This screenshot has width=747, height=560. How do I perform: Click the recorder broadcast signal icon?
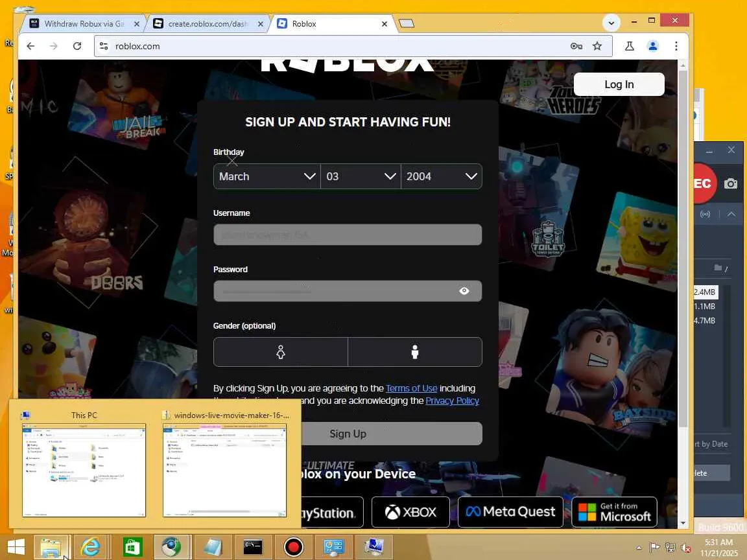tap(705, 215)
